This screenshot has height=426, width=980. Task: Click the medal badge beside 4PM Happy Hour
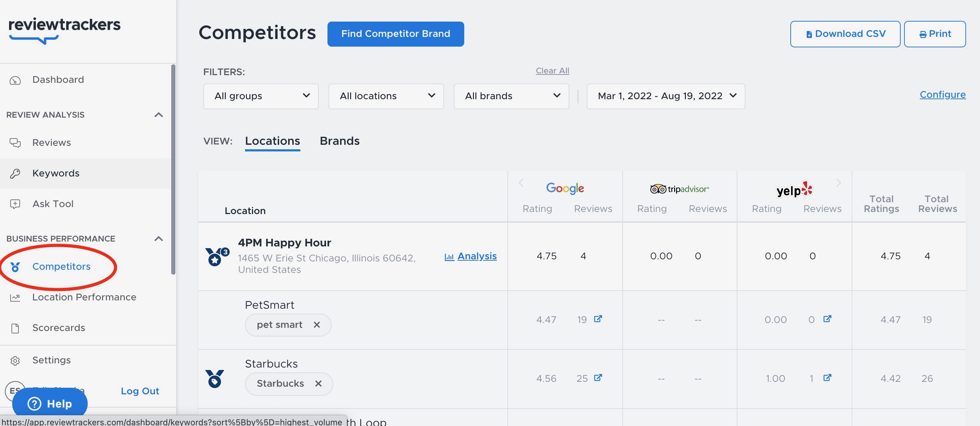[217, 257]
